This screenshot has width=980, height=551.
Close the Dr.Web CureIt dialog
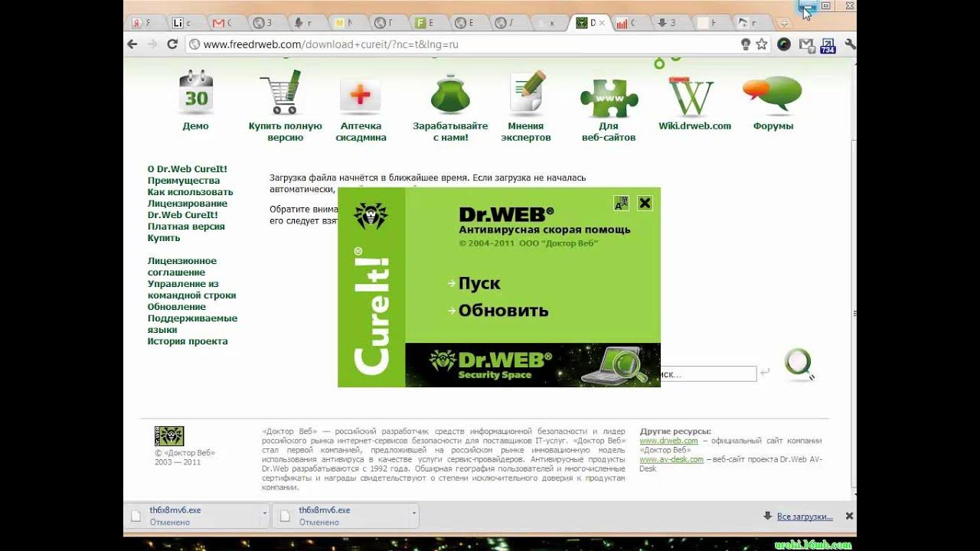tap(645, 203)
